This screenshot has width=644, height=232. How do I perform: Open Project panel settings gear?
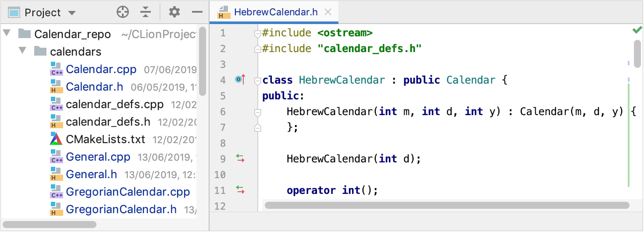174,12
